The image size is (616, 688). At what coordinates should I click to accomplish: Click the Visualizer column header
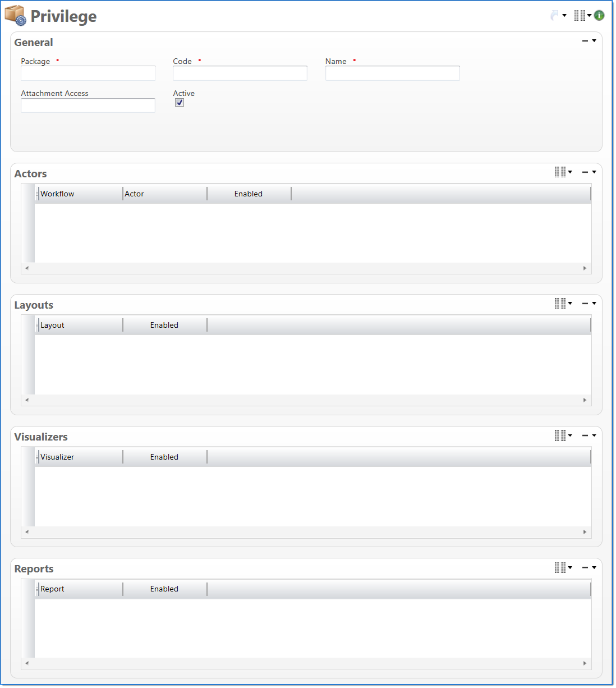point(80,457)
